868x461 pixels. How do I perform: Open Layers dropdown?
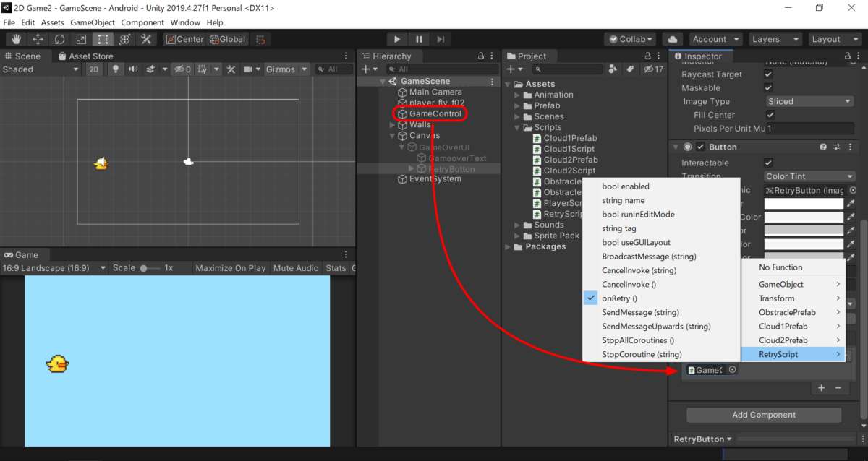775,39
